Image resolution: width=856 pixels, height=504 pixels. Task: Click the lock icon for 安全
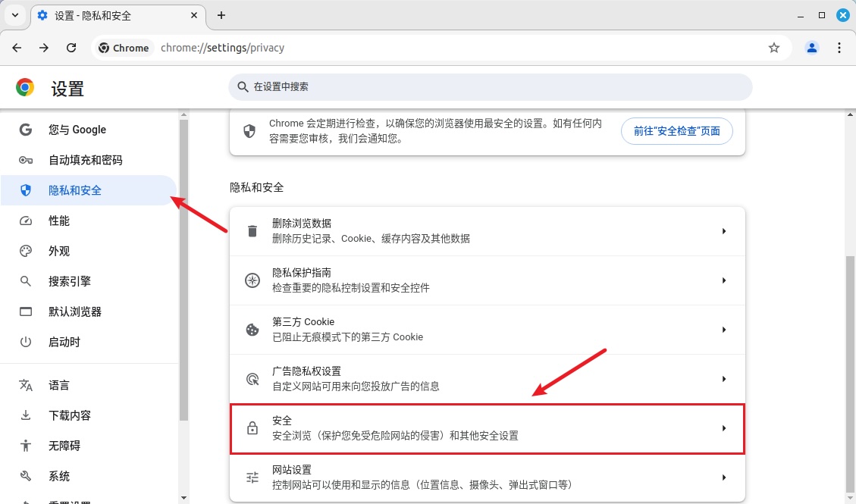252,428
